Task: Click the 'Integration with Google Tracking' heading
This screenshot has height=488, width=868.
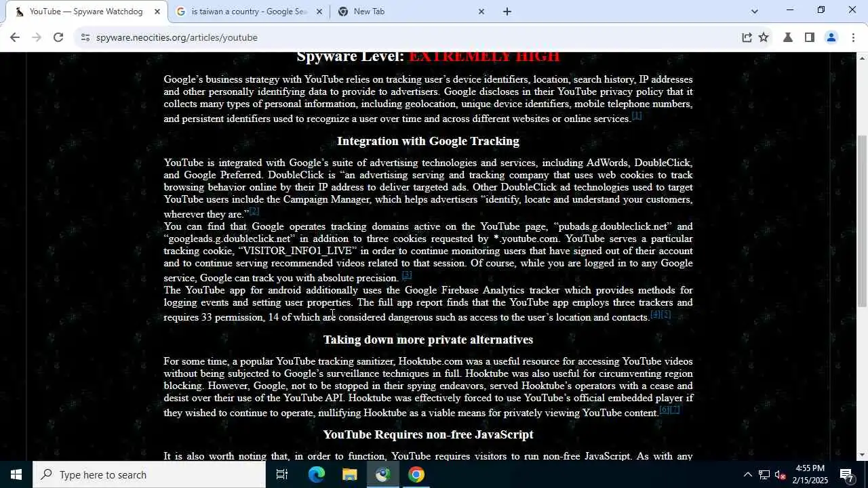Action: point(428,141)
